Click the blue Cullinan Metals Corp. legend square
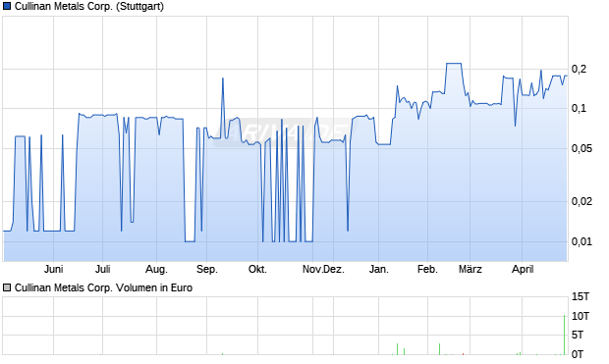 (x=7, y=7)
